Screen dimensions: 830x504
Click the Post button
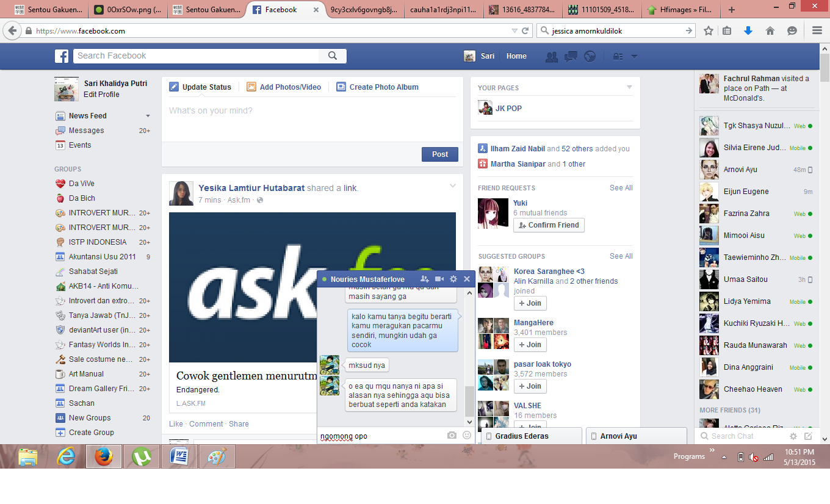pyautogui.click(x=440, y=154)
